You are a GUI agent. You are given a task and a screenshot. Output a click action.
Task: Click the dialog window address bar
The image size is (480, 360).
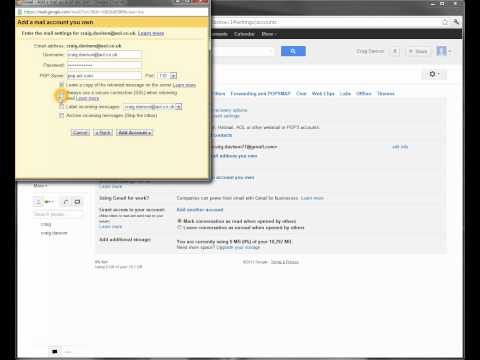pyautogui.click(x=112, y=12)
